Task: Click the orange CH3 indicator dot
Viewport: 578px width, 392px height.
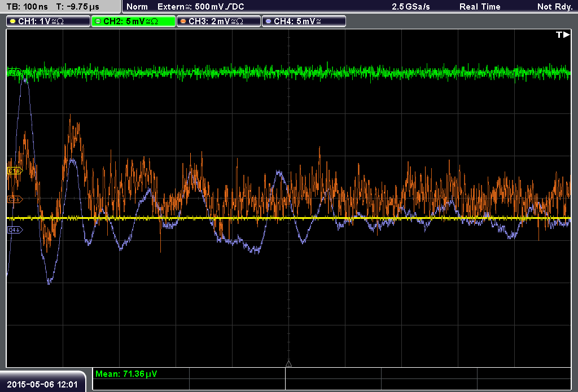Action: point(183,21)
